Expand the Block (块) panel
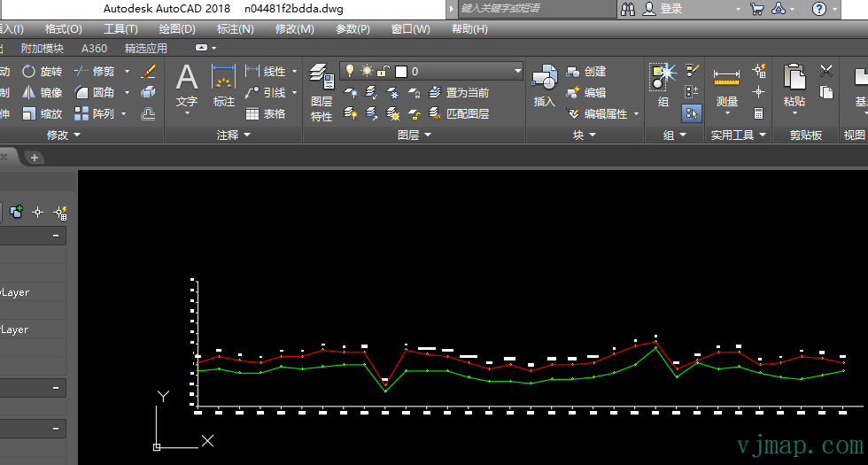 584,135
